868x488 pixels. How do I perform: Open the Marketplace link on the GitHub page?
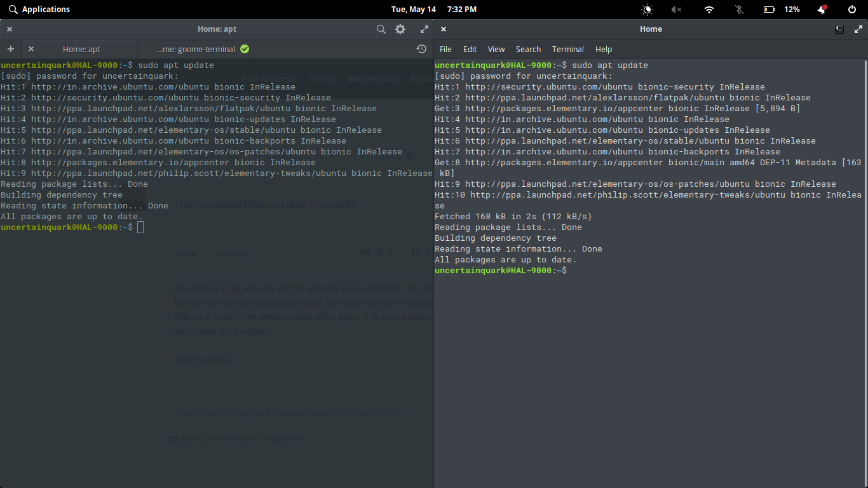point(374,78)
